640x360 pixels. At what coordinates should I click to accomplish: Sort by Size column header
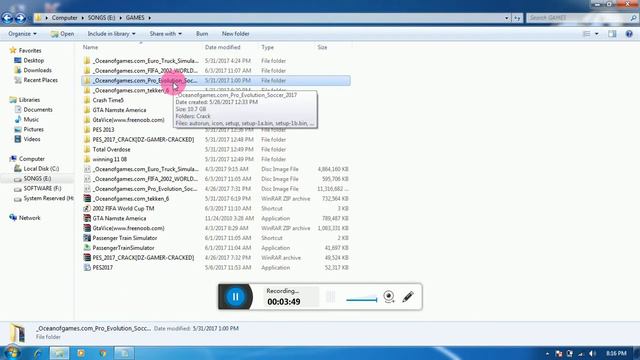tap(322, 47)
